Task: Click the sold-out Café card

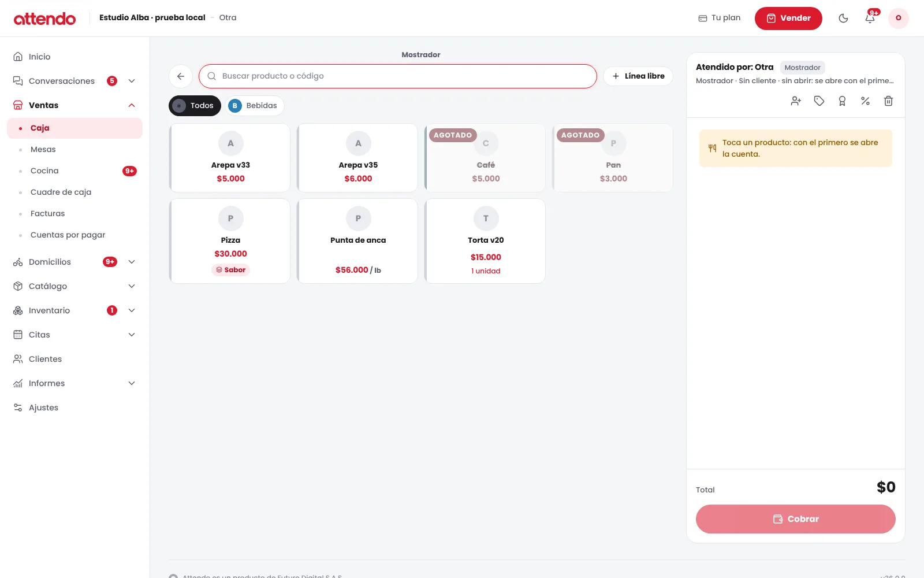Action: (485, 158)
